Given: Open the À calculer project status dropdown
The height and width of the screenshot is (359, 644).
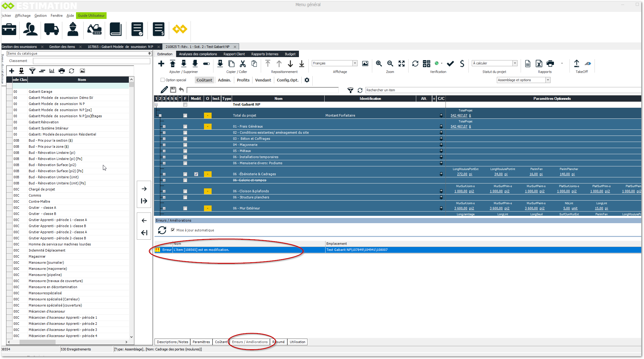Looking at the screenshot, I should pyautogui.click(x=515, y=63).
